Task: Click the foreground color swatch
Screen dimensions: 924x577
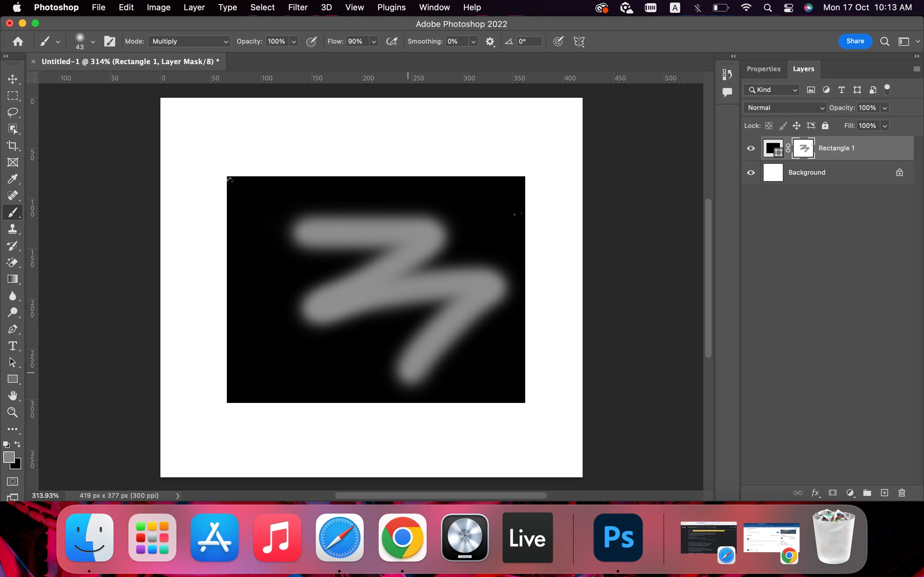Action: click(8, 457)
